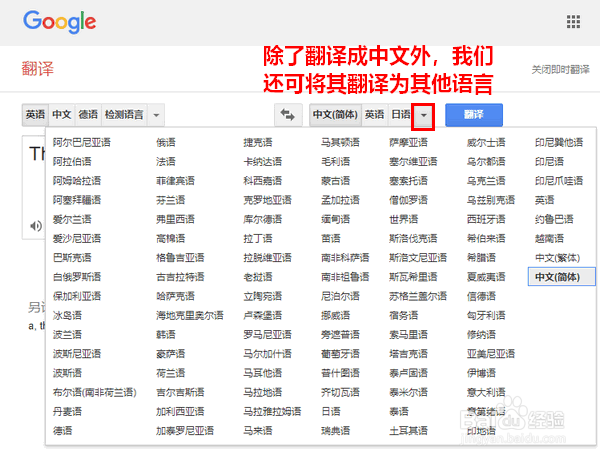The width and height of the screenshot is (600, 460).
Task: Collapse the target language dropdown arrow
Action: coord(423,115)
